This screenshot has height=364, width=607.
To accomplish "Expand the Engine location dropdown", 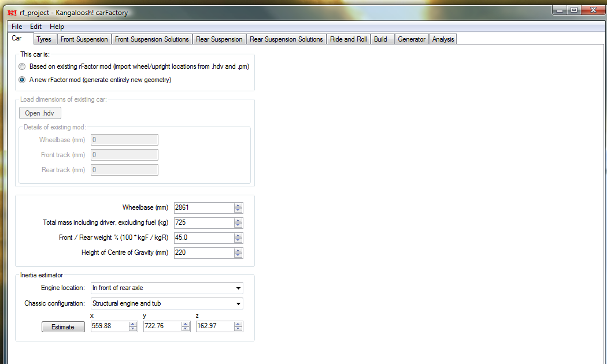I will [167, 288].
